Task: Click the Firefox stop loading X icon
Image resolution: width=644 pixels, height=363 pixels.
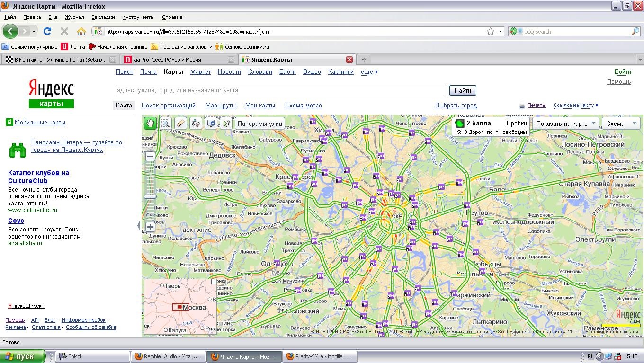Action: coord(64,31)
